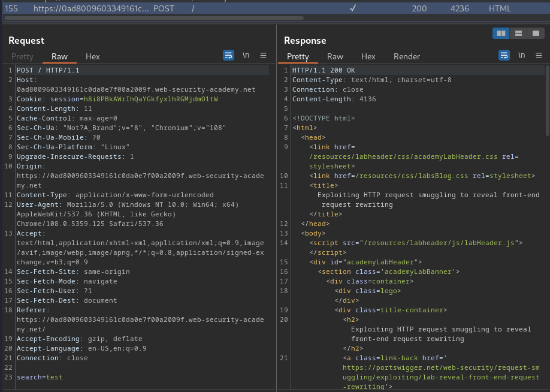Click 'Sec-Fetch-Mode: navigate' header
This screenshot has width=550, height=392.
(67, 281)
